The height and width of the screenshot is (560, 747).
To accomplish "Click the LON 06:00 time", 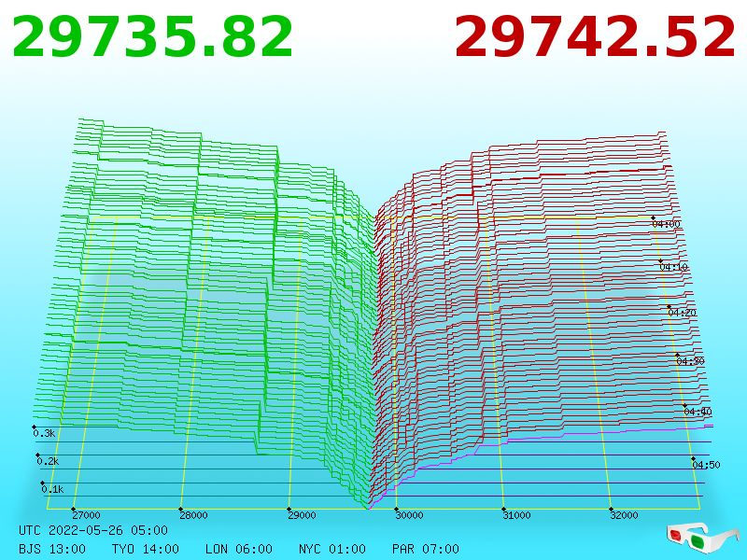I will tap(239, 549).
